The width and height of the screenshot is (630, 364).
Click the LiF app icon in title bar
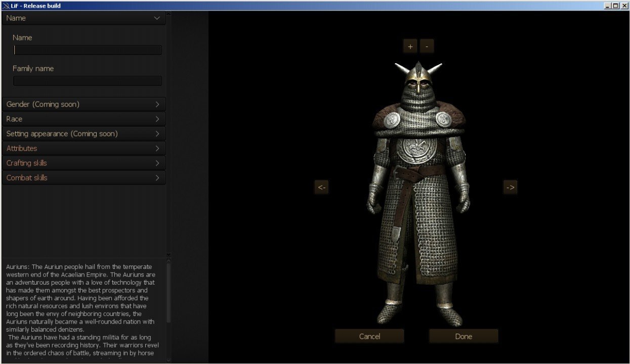pos(5,6)
